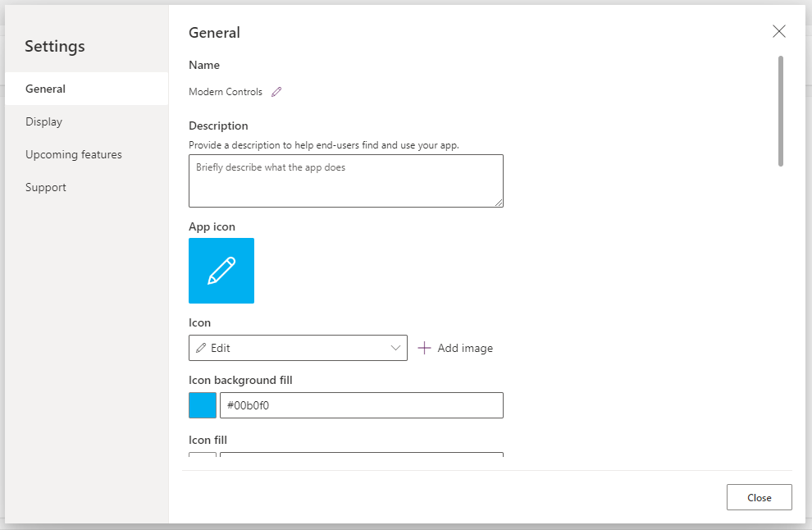
Task: Click the plus icon next to Add image
Action: pos(424,348)
